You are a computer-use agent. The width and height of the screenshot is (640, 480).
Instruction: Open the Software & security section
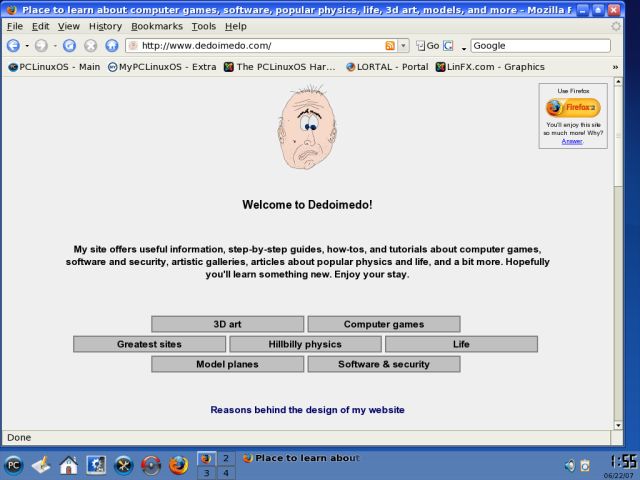pyautogui.click(x=384, y=364)
